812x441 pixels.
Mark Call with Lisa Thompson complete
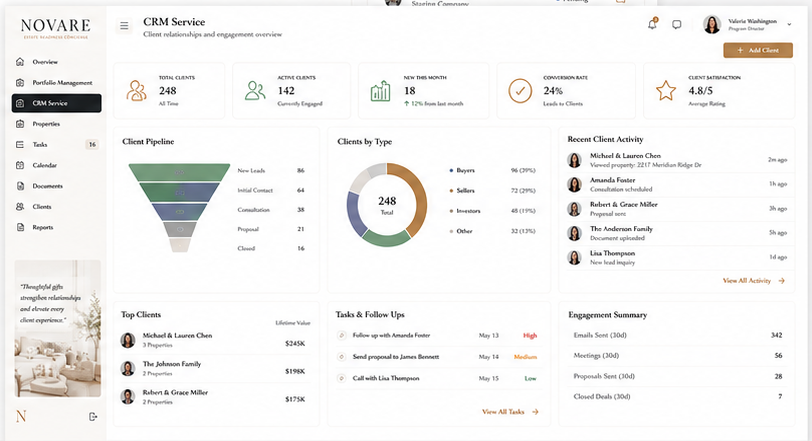click(341, 378)
